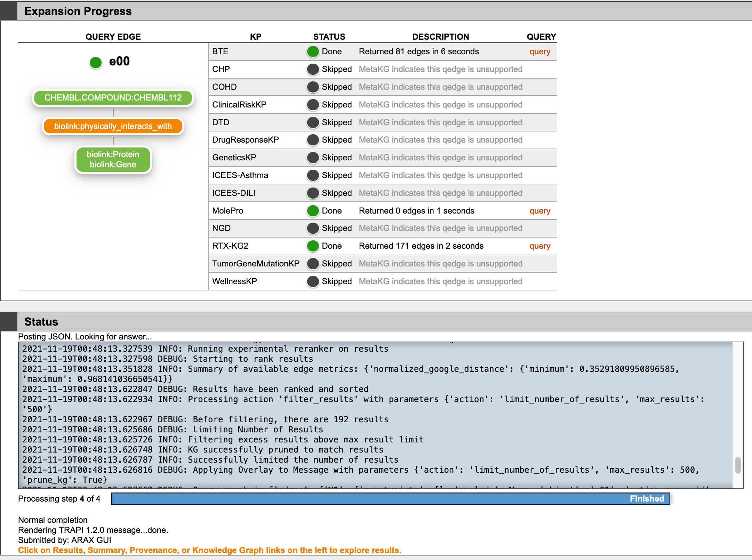The image size is (752, 560).
Task: Click 'Returned 81 edges in 6 seconds'
Action: (x=419, y=51)
